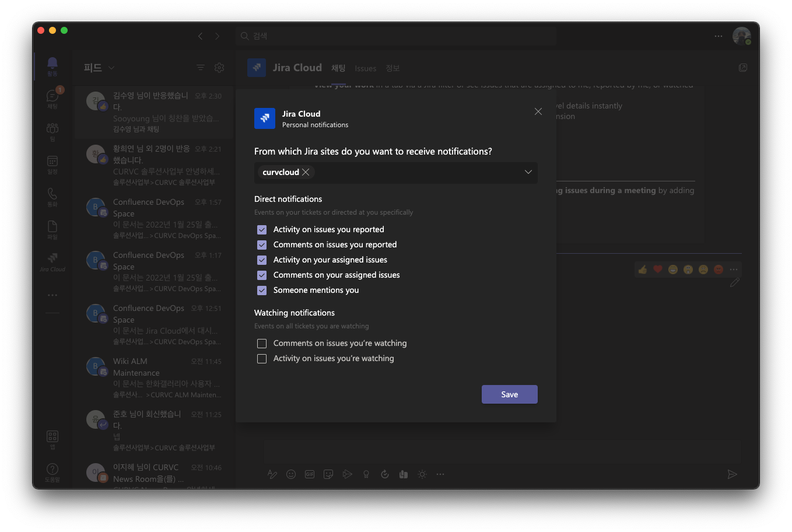The width and height of the screenshot is (792, 532).
Task: Open the user profile avatar
Action: [742, 36]
